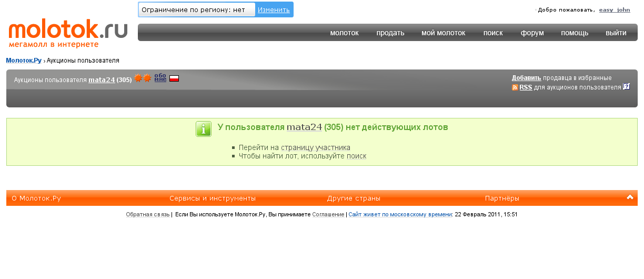The image size is (644, 279).
Task: Click the 'Аукционы пользователя' breadcrumb text
Action: (x=83, y=61)
